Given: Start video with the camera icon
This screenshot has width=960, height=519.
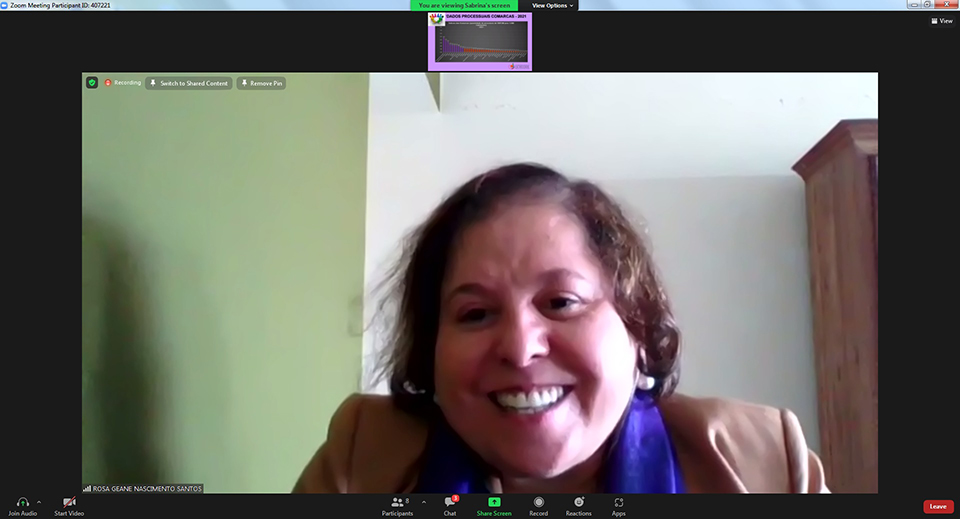Looking at the screenshot, I should 69,502.
